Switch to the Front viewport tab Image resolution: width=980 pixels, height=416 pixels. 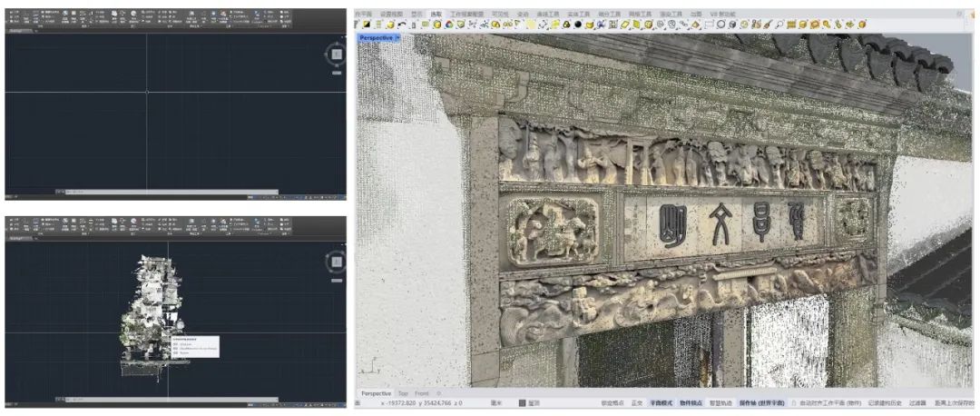pyautogui.click(x=422, y=393)
